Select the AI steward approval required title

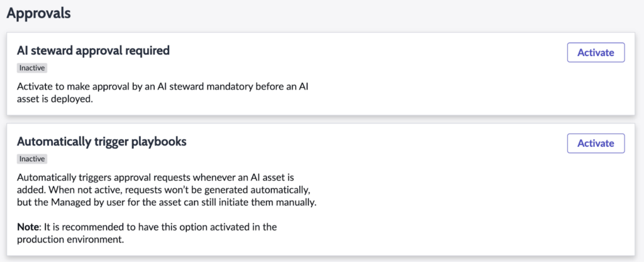point(93,50)
